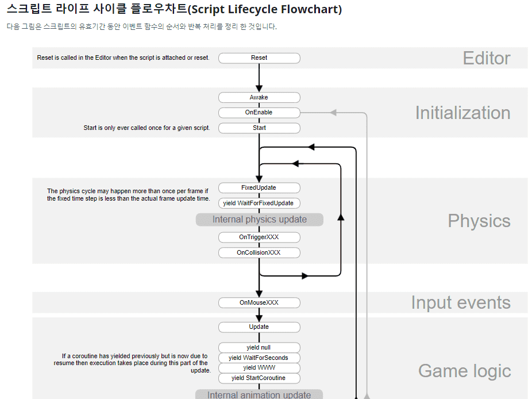Click the coroutine resume explanation note
The image size is (532, 399).
pyautogui.click(x=132, y=363)
